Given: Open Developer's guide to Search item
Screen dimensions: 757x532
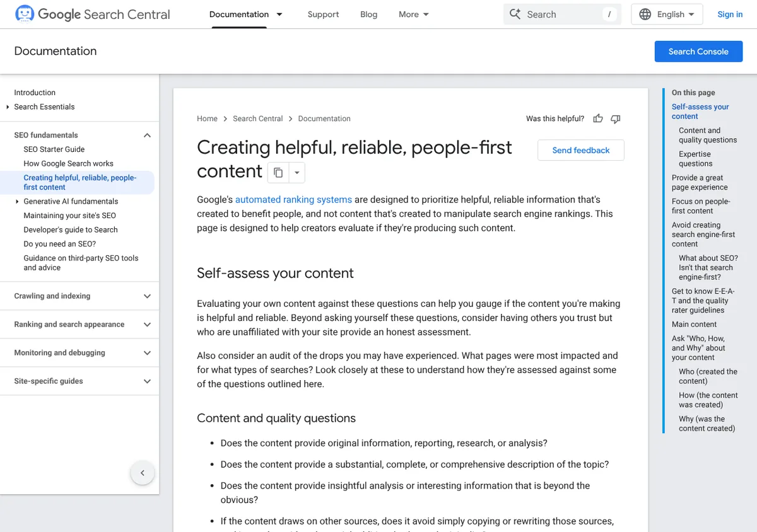Looking at the screenshot, I should tap(71, 229).
